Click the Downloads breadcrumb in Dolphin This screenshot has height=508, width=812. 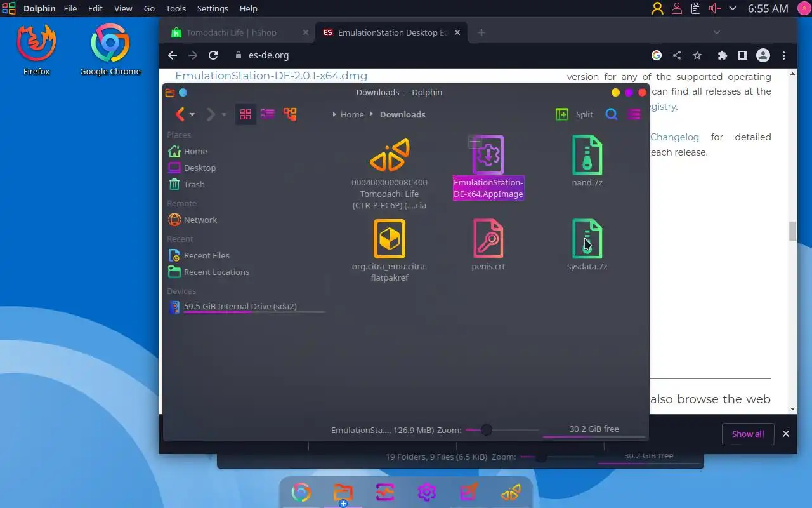click(x=402, y=114)
